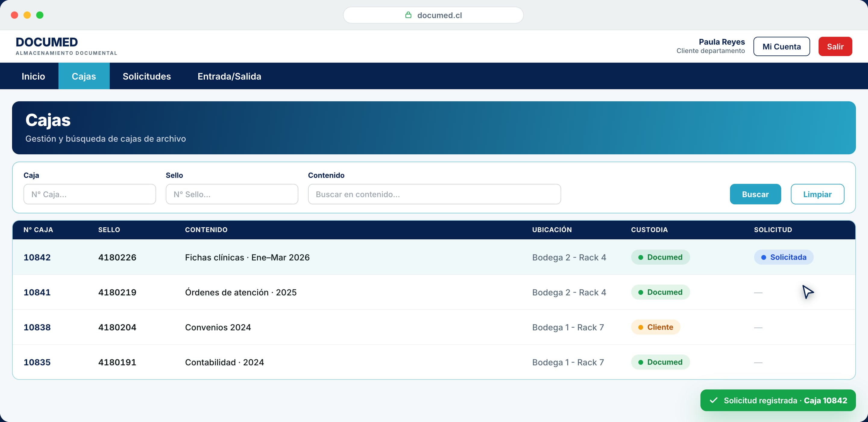Click seal number 4180204
This screenshot has width=868, height=422.
click(117, 327)
